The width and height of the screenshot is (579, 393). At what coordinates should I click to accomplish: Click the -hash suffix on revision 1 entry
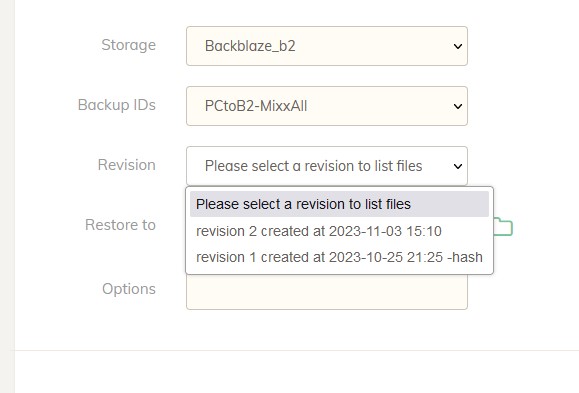tap(465, 257)
